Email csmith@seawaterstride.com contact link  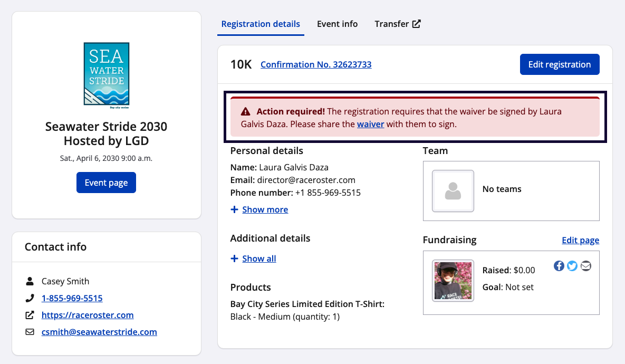[99, 332]
